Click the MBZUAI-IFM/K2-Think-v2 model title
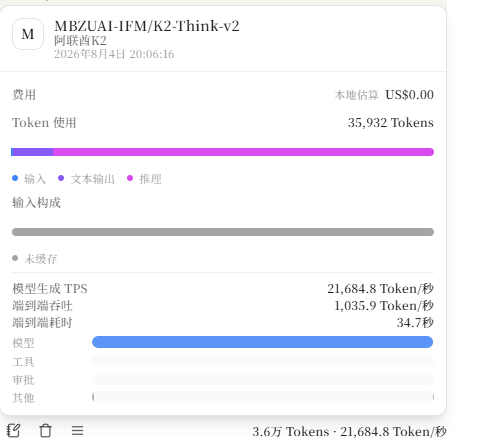 147,26
